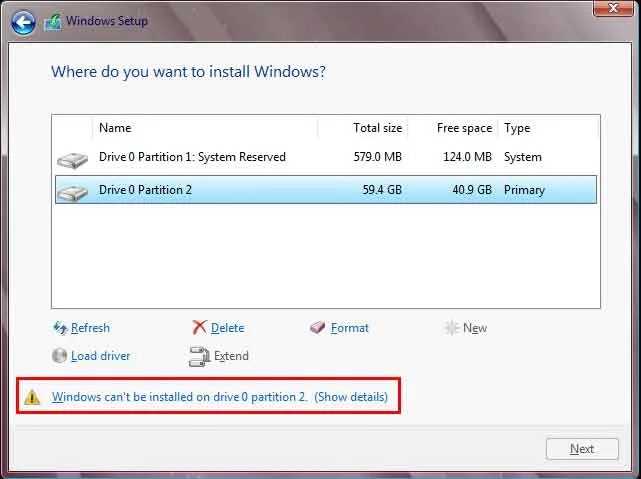Viewport: 641px width, 479px height.
Task: Click the Format eraser icon
Action: click(317, 327)
